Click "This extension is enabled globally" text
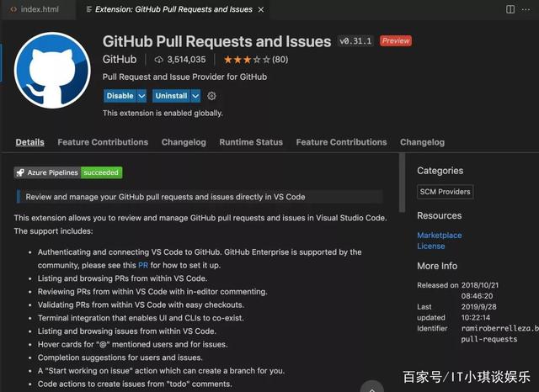 [x=163, y=113]
